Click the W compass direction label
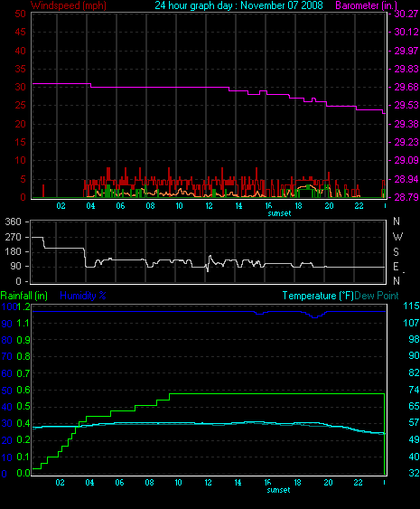The width and height of the screenshot is (420, 509). point(397,237)
